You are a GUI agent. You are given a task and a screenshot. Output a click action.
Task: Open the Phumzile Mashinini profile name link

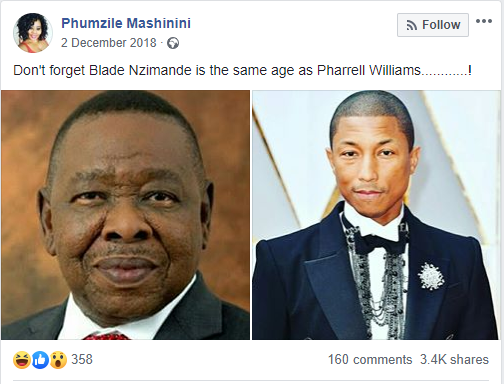click(x=126, y=23)
